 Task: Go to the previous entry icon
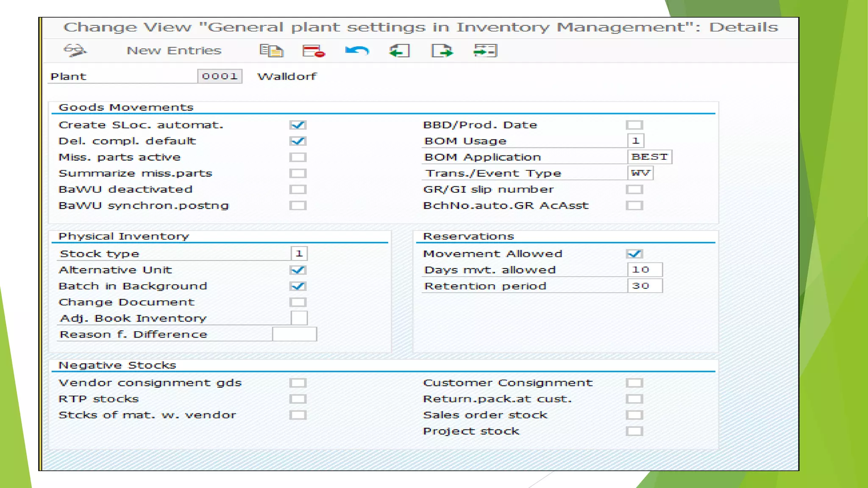pos(399,51)
